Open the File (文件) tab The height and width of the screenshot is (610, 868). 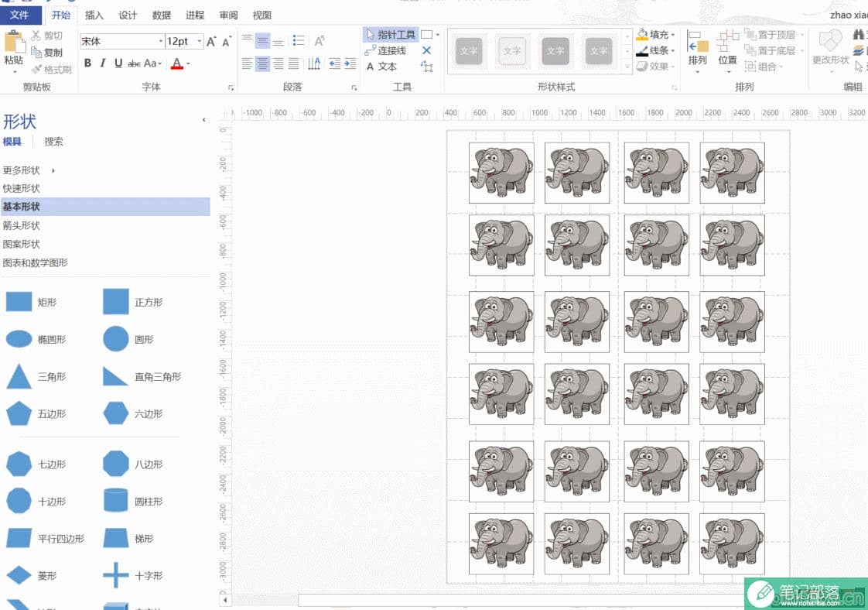point(19,15)
